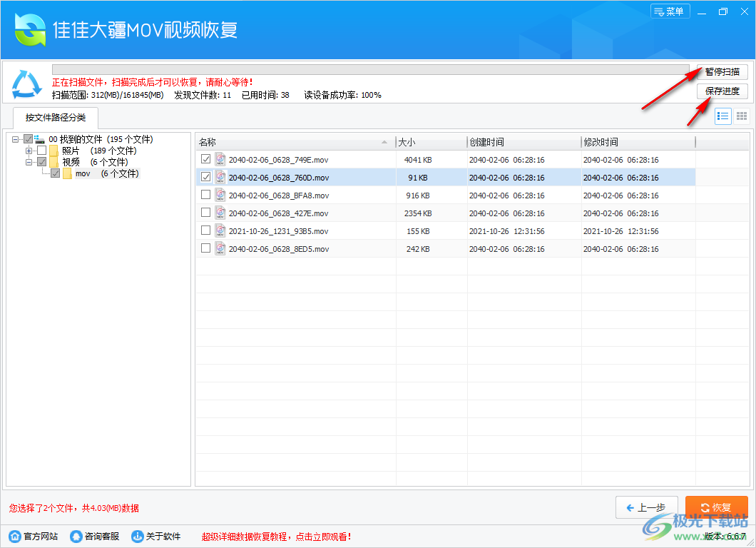
Task: Select the 按文件路径分类 tab
Action: click(55, 118)
